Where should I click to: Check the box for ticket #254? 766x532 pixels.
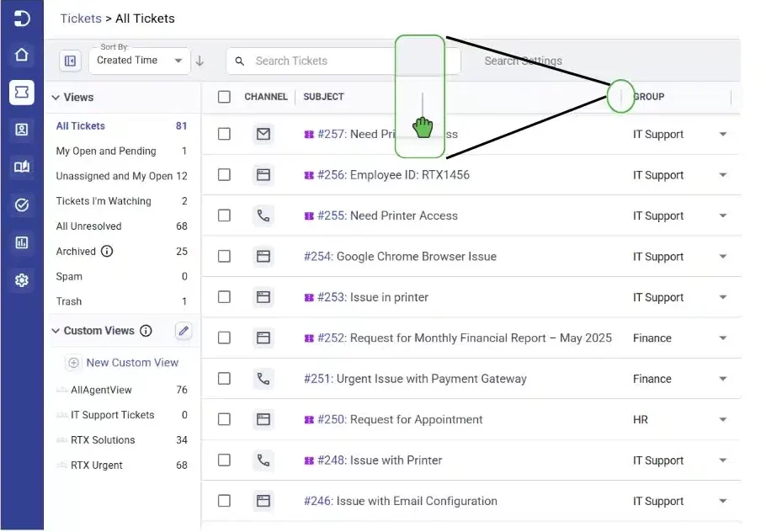click(224, 257)
